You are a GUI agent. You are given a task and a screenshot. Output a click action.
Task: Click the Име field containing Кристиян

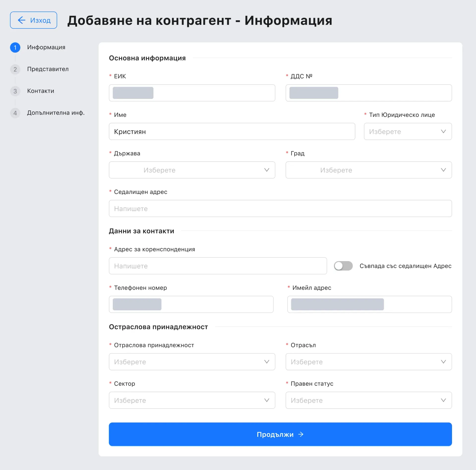pyautogui.click(x=232, y=131)
